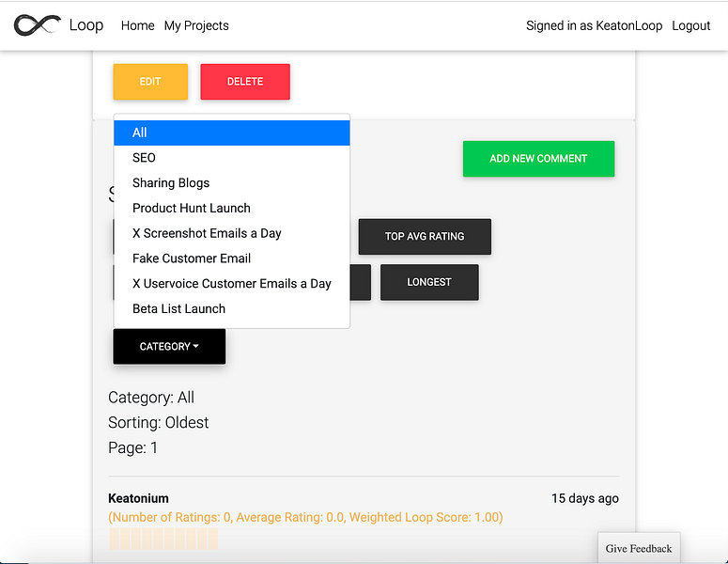728x564 pixels.
Task: Go to Home page
Action: click(x=137, y=25)
